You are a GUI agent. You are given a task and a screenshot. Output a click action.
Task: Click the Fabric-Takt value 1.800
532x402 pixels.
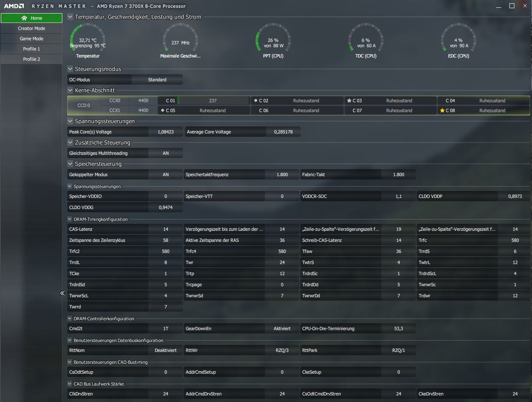point(399,175)
